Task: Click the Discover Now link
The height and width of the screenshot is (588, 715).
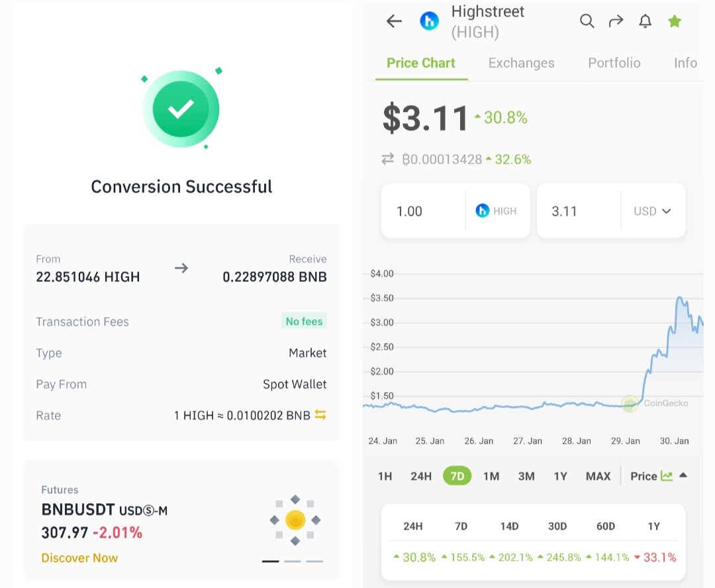Action: coord(79,558)
